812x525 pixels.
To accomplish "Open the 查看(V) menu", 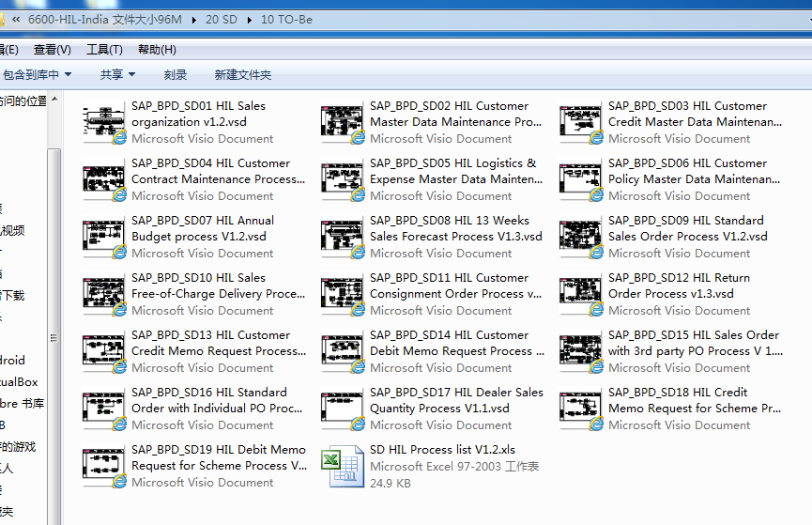I will pos(53,50).
